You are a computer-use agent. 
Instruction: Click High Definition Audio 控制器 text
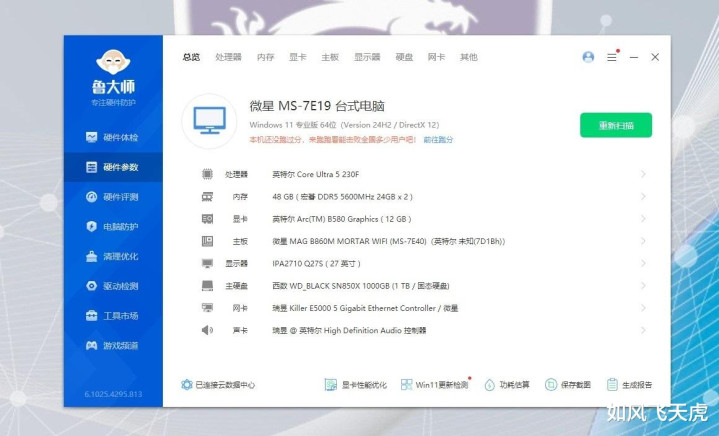click(349, 330)
